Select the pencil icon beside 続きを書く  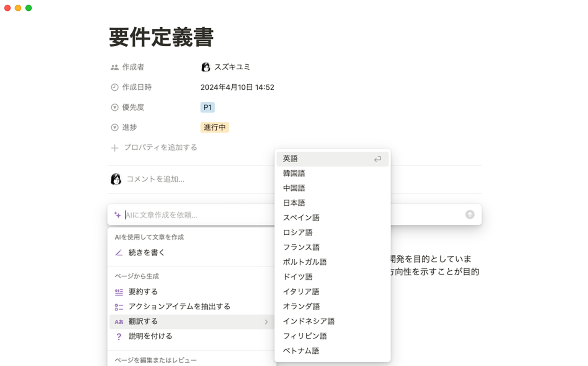(119, 253)
